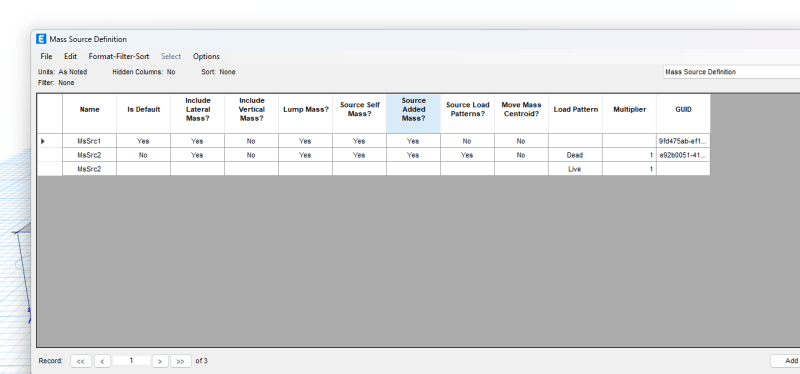Click the Source Load Patterns column header

468,113
